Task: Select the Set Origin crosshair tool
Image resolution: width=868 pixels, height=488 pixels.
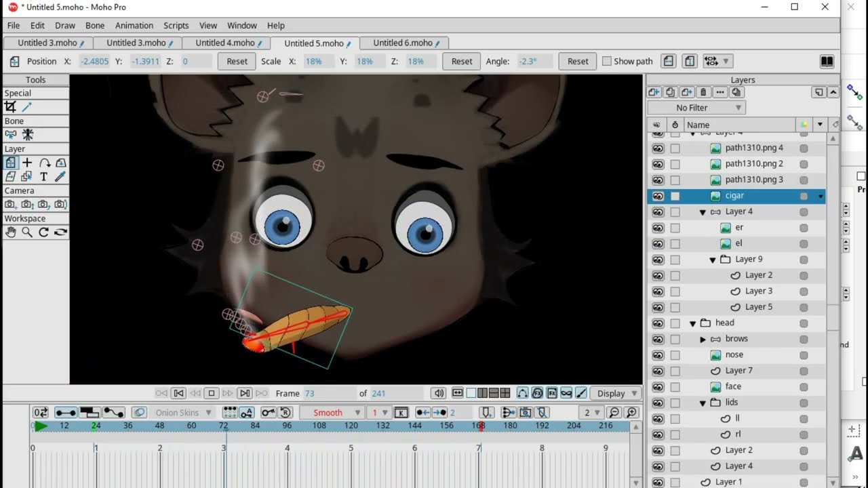Action: pyautogui.click(x=27, y=163)
